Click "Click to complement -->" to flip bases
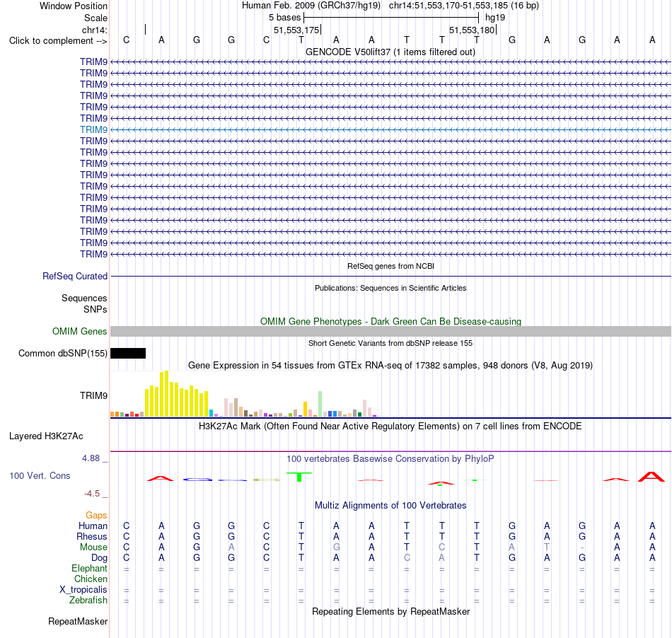672x638 pixels. click(58, 41)
